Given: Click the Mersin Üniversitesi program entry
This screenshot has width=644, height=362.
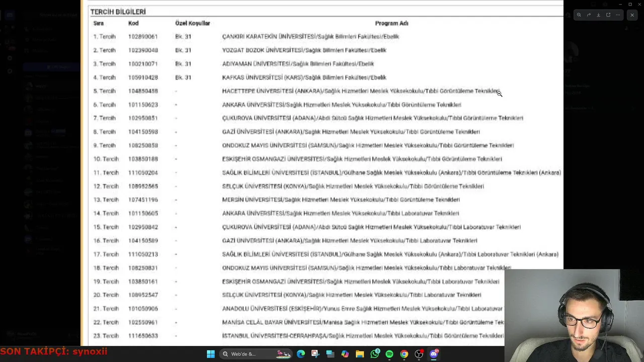Looking at the screenshot, I should point(341,200).
